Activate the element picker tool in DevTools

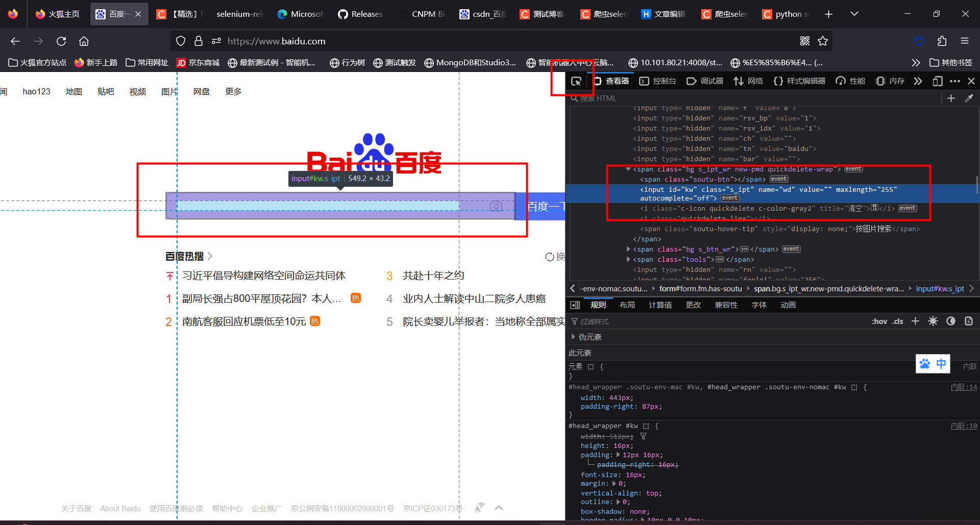(x=576, y=81)
